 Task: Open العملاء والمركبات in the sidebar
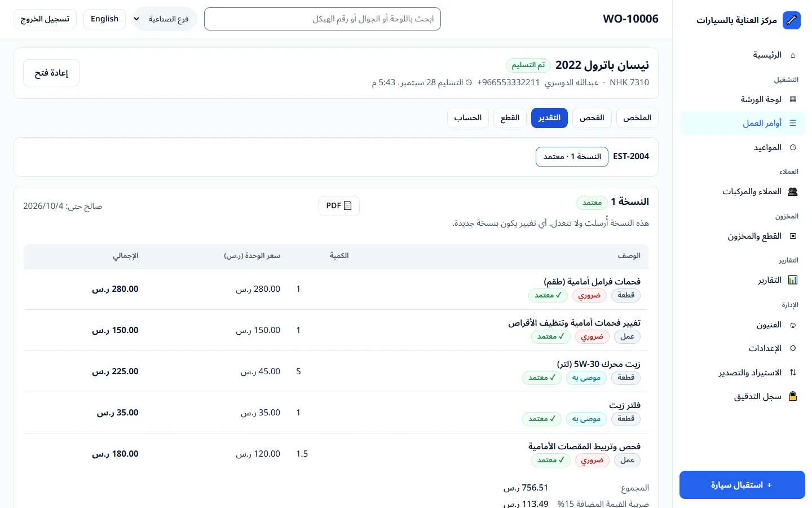[x=742, y=192]
